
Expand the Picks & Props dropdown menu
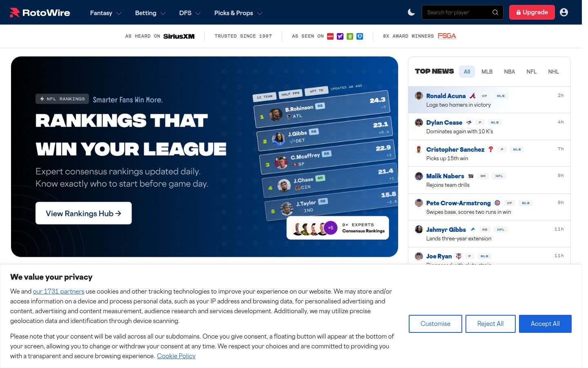pyautogui.click(x=238, y=13)
